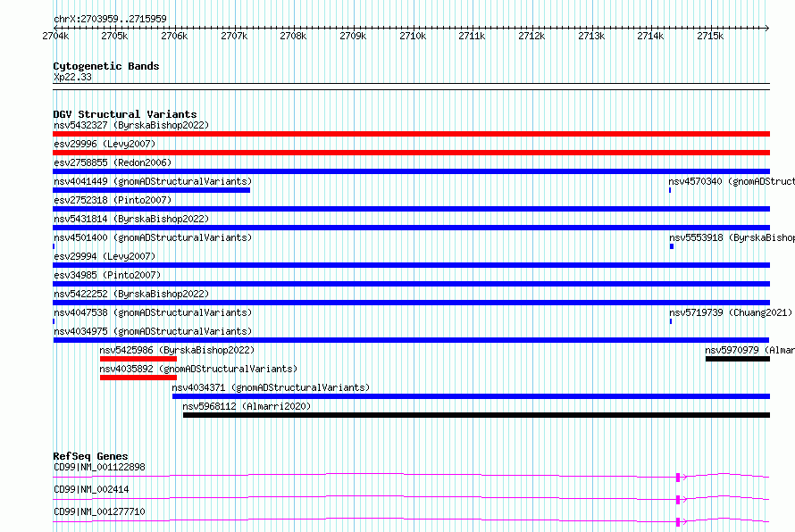This screenshot has height=532, width=795.
Task: Select the nsv4501400 (gnomADStructuralVariants) label
Action: click(x=153, y=237)
